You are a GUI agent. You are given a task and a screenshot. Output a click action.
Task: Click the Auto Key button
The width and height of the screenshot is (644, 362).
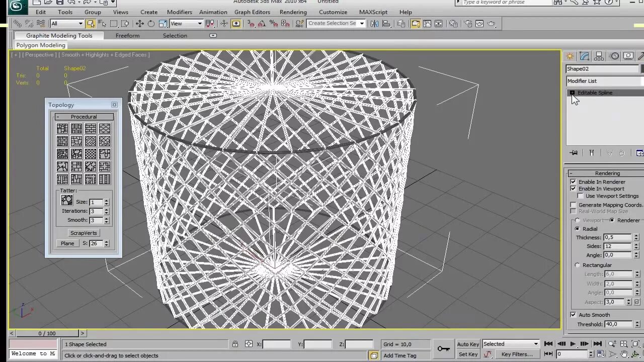pyautogui.click(x=468, y=344)
